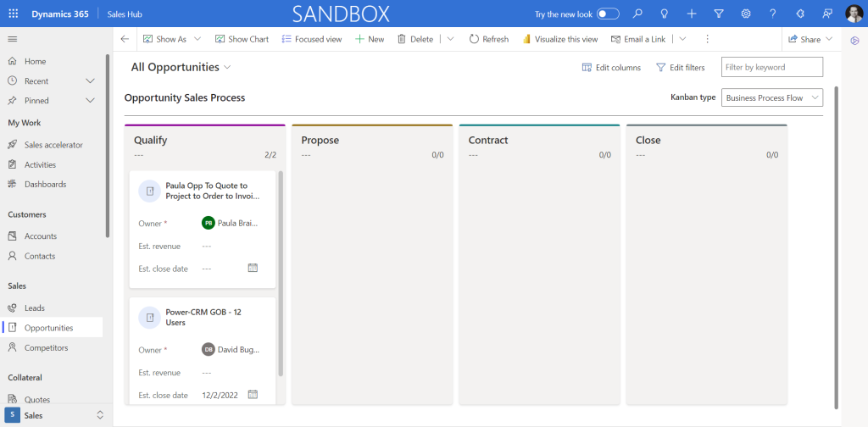Switch to Focused view
Screen dimensions: 868x427
pos(312,39)
